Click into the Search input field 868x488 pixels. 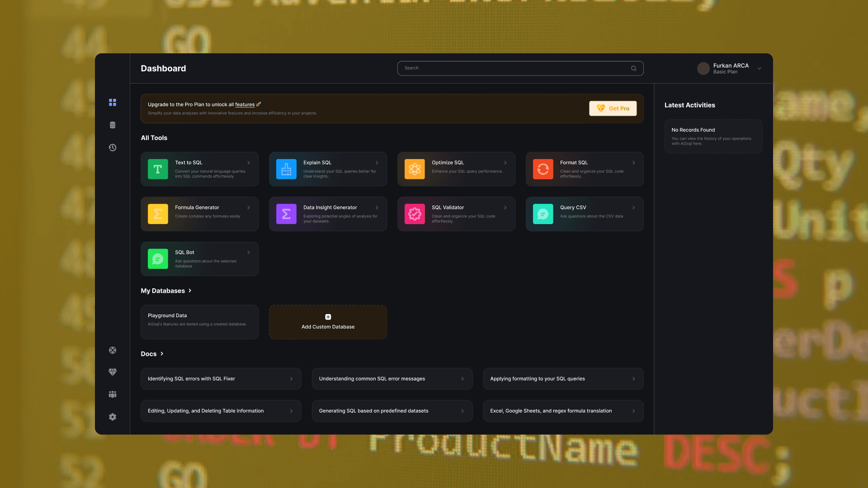520,68
